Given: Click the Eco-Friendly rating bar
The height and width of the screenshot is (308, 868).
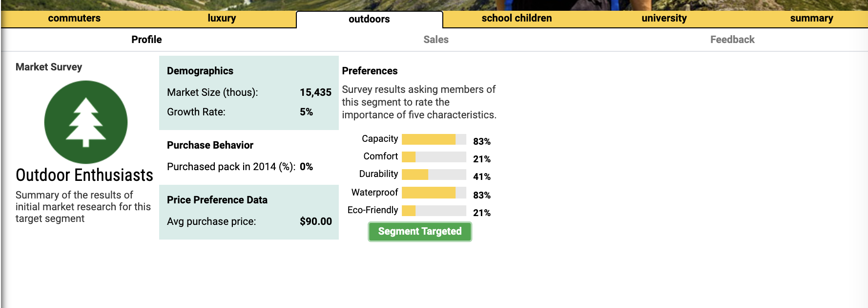Looking at the screenshot, I should (x=434, y=211).
